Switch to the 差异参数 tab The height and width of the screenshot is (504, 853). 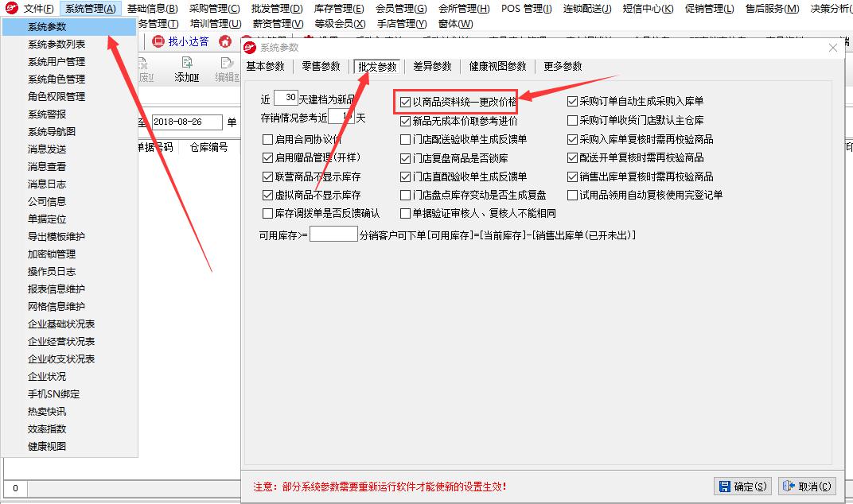pyautogui.click(x=433, y=66)
